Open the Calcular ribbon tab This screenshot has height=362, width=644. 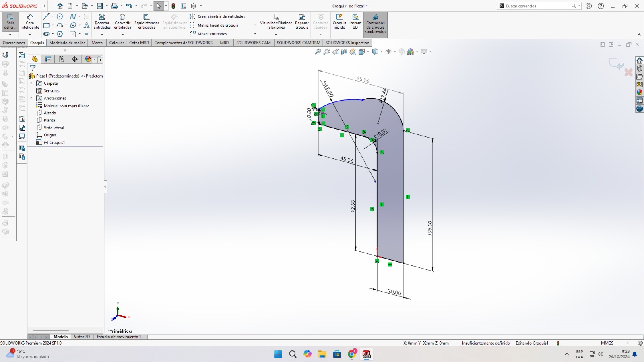(116, 43)
